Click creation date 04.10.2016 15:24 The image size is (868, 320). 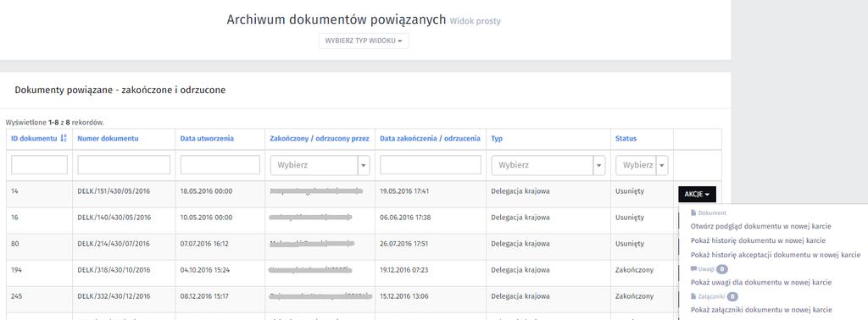[205, 270]
